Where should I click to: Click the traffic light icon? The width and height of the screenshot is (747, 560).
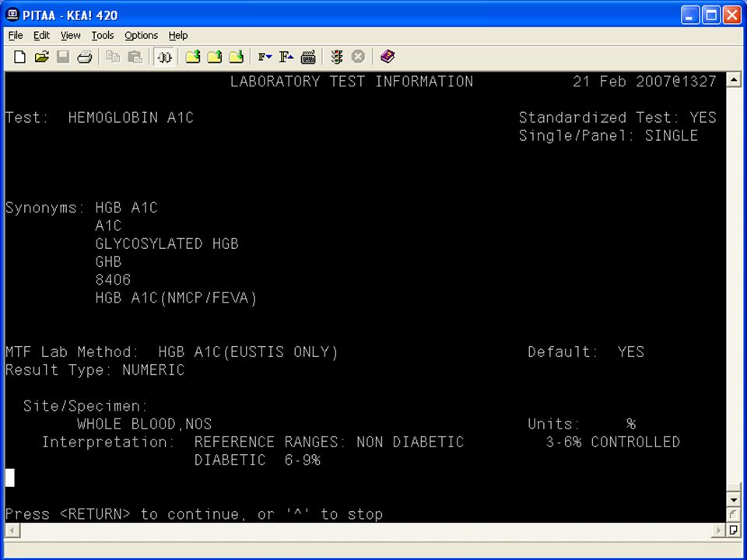(337, 57)
